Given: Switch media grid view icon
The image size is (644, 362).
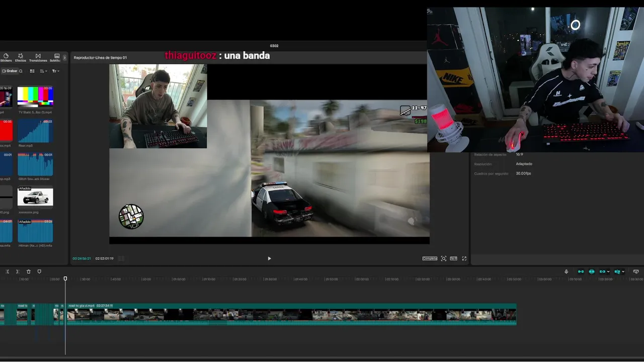Looking at the screenshot, I should pyautogui.click(x=32, y=71).
